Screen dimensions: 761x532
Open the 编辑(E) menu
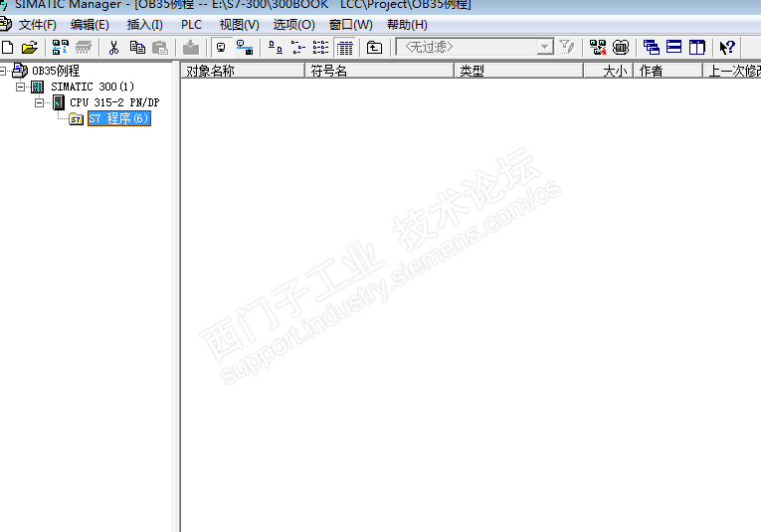click(x=90, y=25)
